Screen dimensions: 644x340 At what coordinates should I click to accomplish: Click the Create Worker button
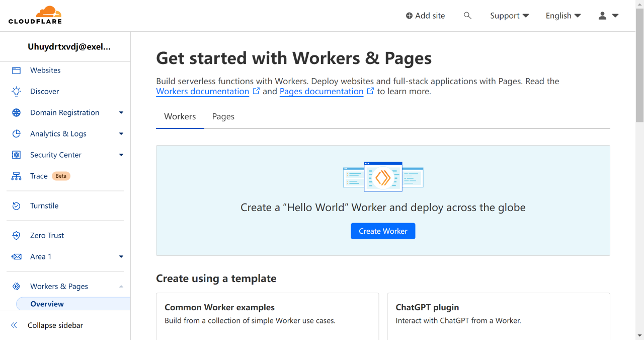(x=383, y=231)
